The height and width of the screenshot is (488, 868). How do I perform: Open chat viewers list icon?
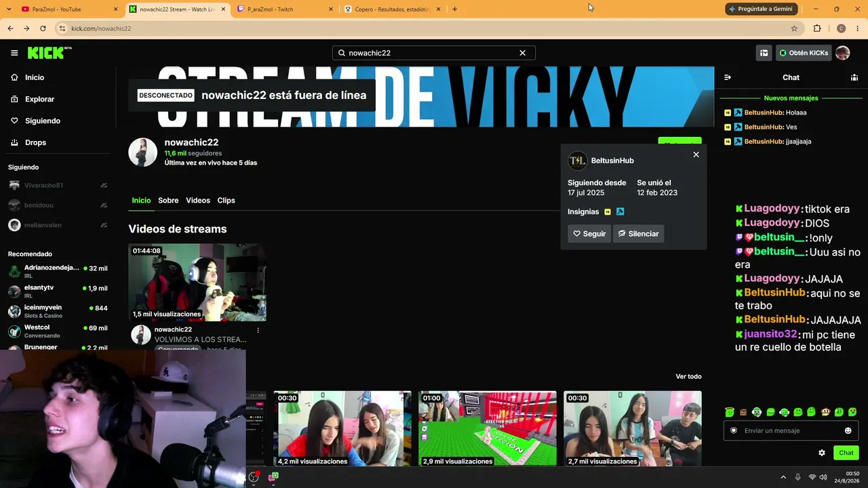point(854,77)
